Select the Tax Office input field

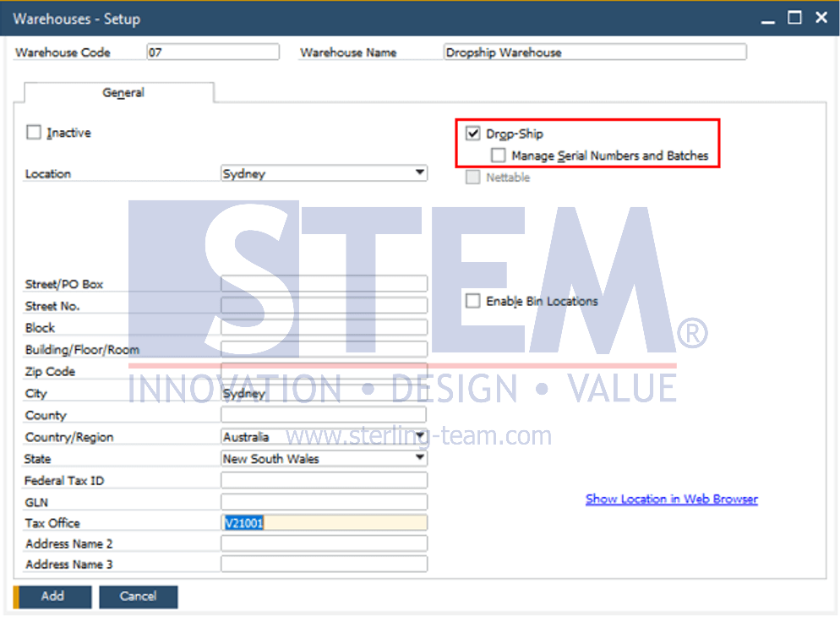(325, 522)
